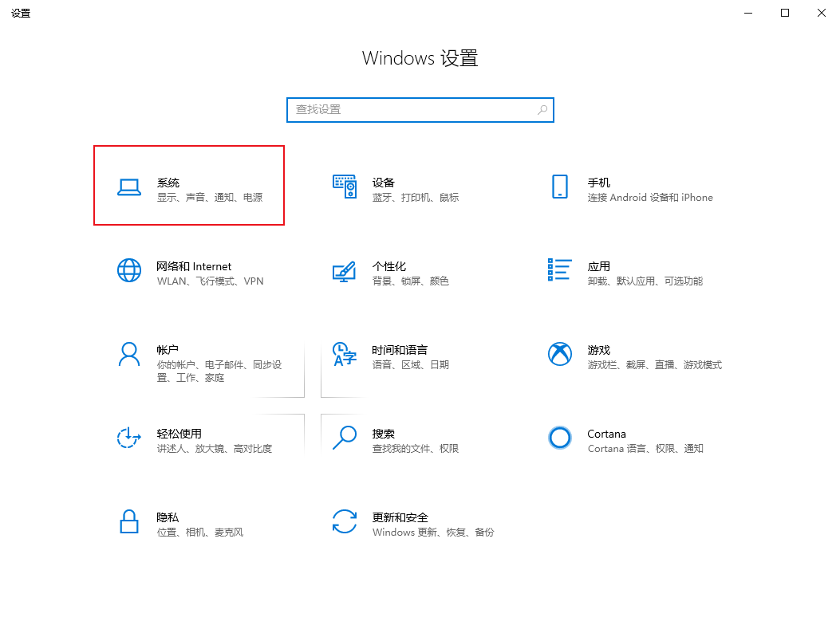
Task: Select the 搜索 magnifier tile icon
Action: (345, 438)
